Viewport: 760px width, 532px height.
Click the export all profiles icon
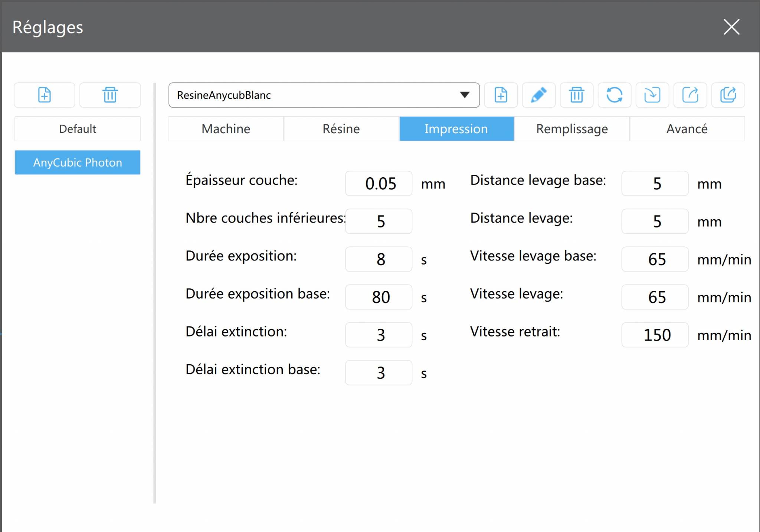tap(728, 95)
